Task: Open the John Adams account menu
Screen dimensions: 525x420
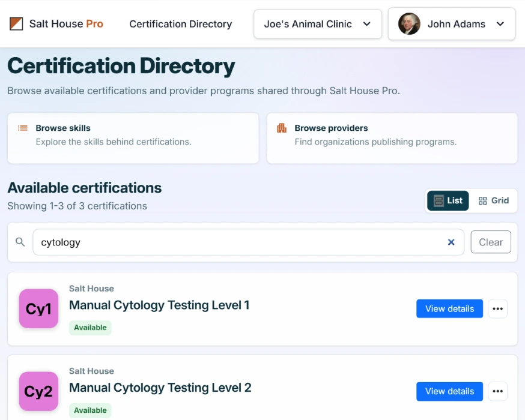Action: (451, 24)
